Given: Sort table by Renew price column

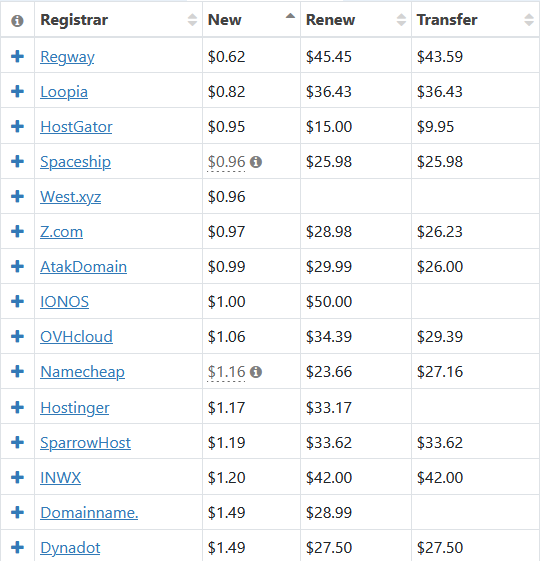Looking at the screenshot, I should [x=356, y=19].
